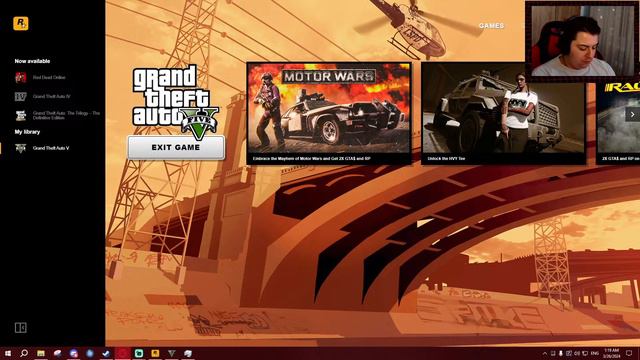Open the taskbar clock and date
The width and height of the screenshot is (640, 360).
(611, 353)
